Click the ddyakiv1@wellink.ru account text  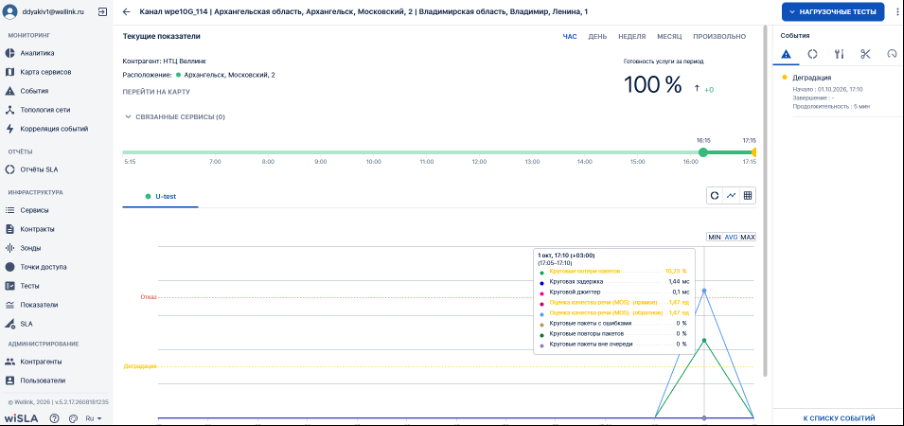[x=55, y=12]
